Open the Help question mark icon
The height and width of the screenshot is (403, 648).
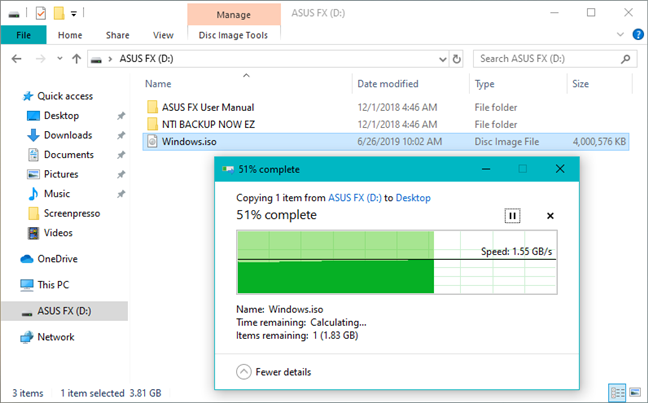pos(638,34)
